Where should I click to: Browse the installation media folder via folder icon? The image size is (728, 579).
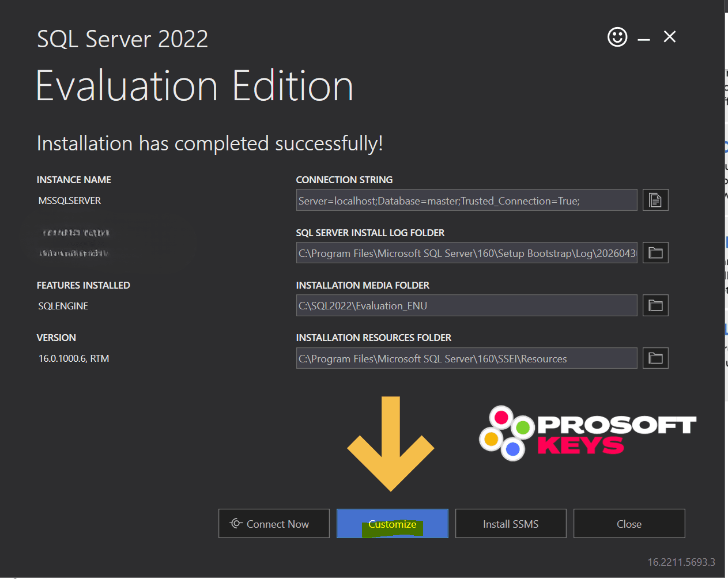click(x=655, y=305)
